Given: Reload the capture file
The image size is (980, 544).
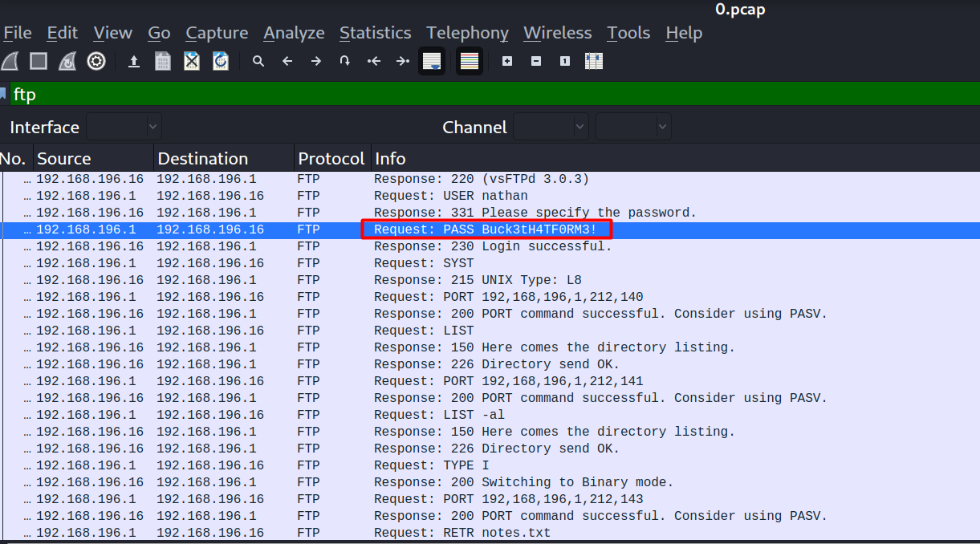Looking at the screenshot, I should 221,61.
